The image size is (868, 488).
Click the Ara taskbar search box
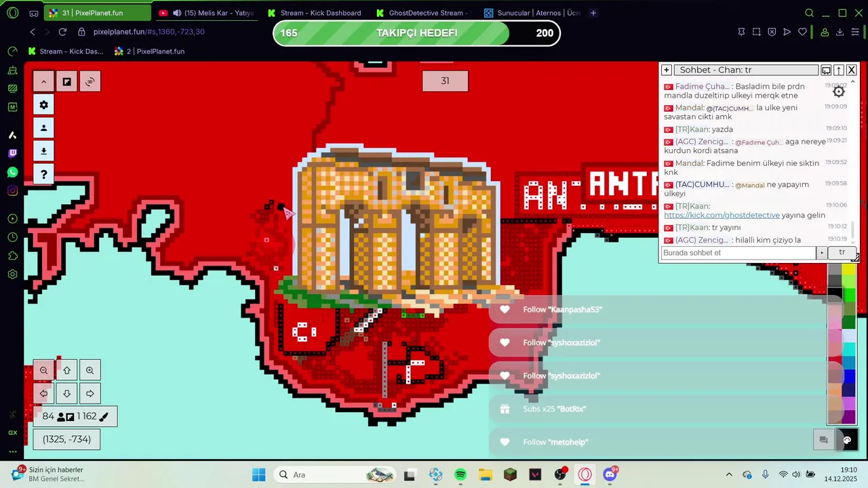tap(334, 474)
